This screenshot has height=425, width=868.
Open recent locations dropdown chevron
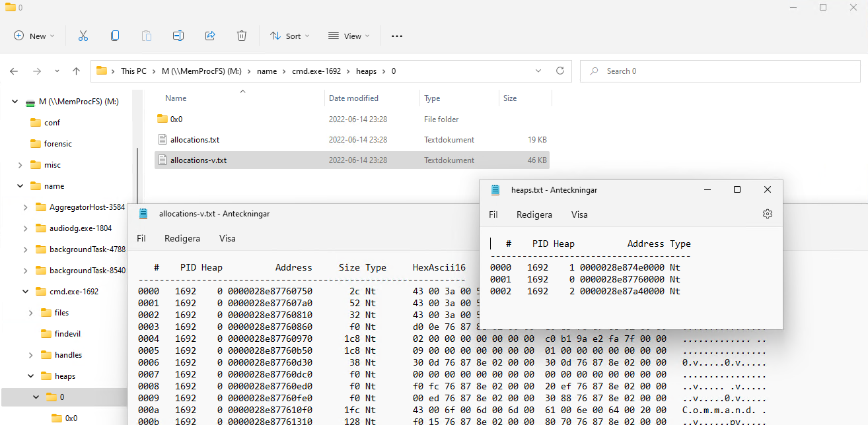click(x=57, y=71)
